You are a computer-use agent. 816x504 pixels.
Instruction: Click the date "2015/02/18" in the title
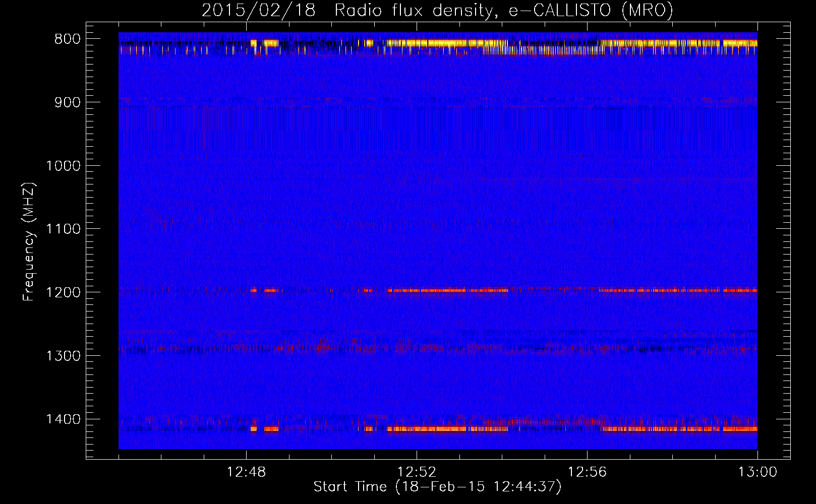click(259, 10)
